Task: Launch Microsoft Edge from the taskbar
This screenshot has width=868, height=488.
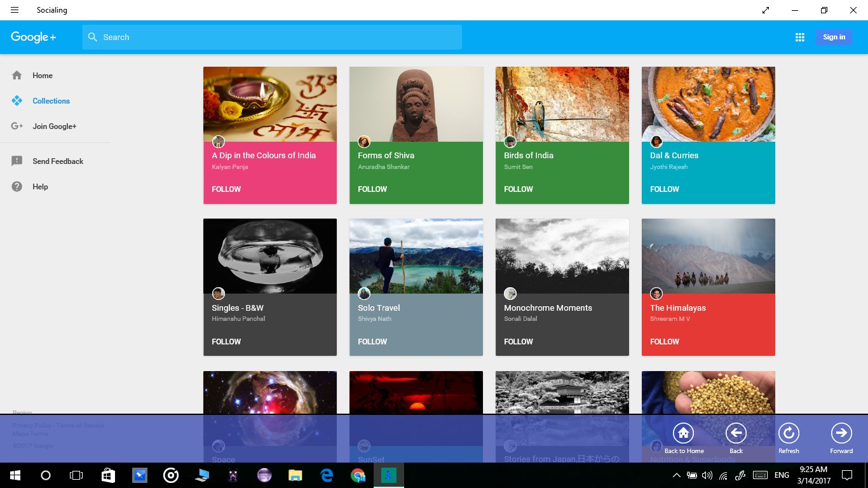Action: (x=327, y=475)
